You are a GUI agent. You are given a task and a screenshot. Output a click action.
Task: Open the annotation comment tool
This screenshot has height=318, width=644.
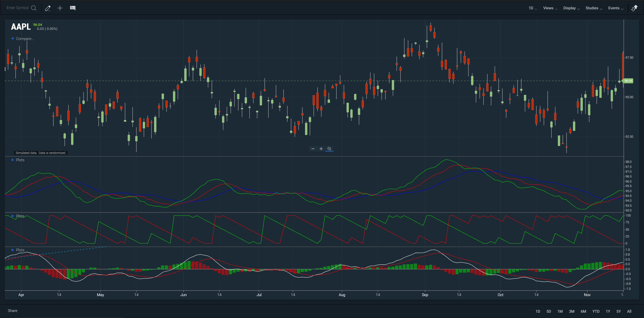point(73,8)
